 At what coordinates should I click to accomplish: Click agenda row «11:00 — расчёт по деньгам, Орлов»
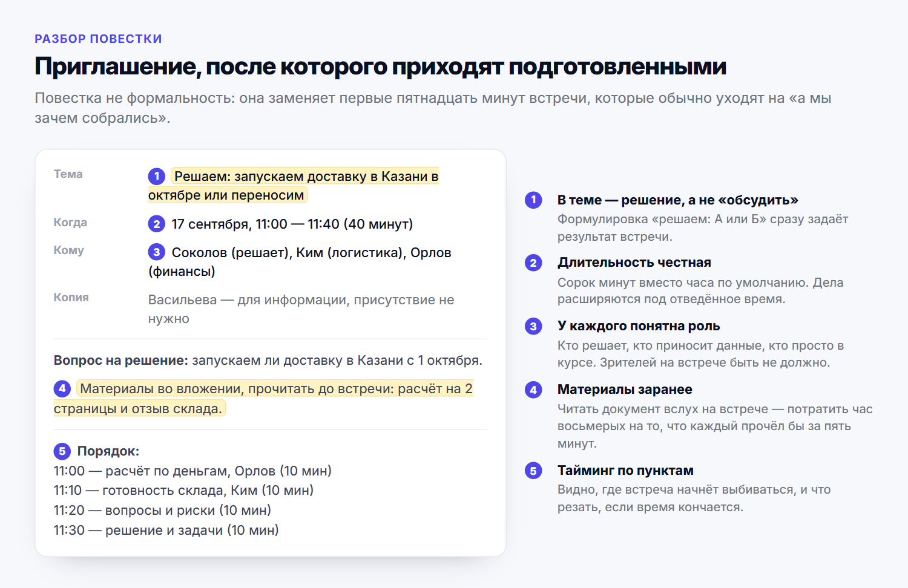[192, 471]
